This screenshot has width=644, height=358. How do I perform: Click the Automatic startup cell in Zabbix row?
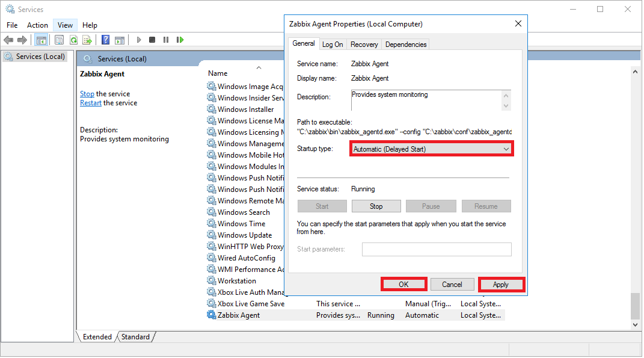pyautogui.click(x=422, y=315)
